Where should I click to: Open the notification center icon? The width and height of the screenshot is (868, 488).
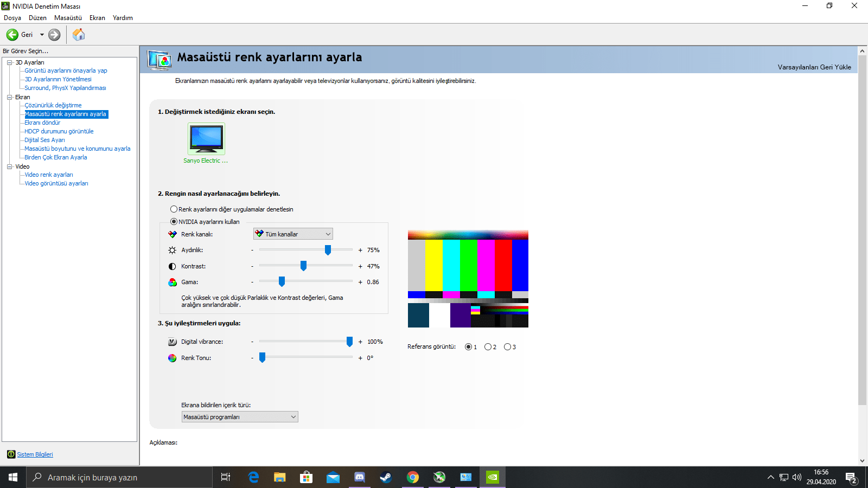pos(851,478)
